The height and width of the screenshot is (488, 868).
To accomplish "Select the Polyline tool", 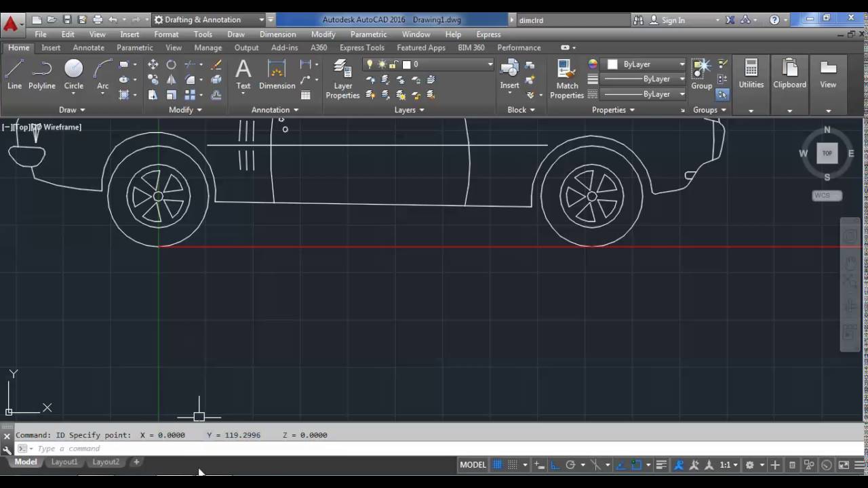I will (x=42, y=75).
